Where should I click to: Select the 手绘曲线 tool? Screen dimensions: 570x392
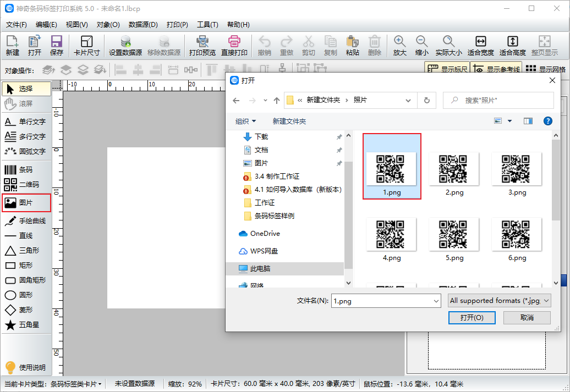tap(26, 220)
